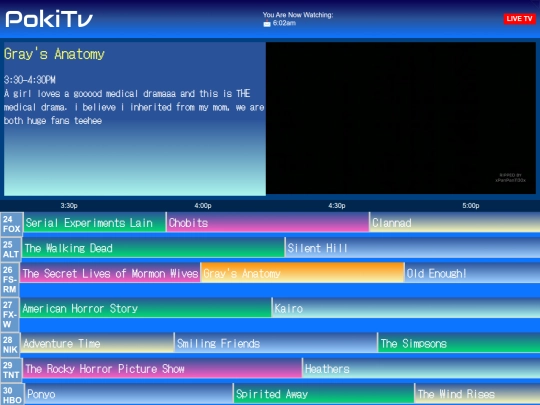The image size is (540, 405).
Task: Open the Old Enough! listing
Action: (472, 273)
